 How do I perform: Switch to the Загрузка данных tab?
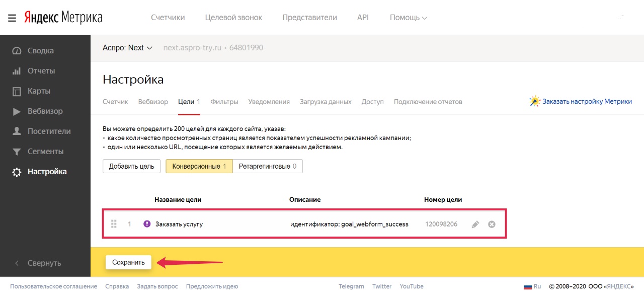(326, 102)
